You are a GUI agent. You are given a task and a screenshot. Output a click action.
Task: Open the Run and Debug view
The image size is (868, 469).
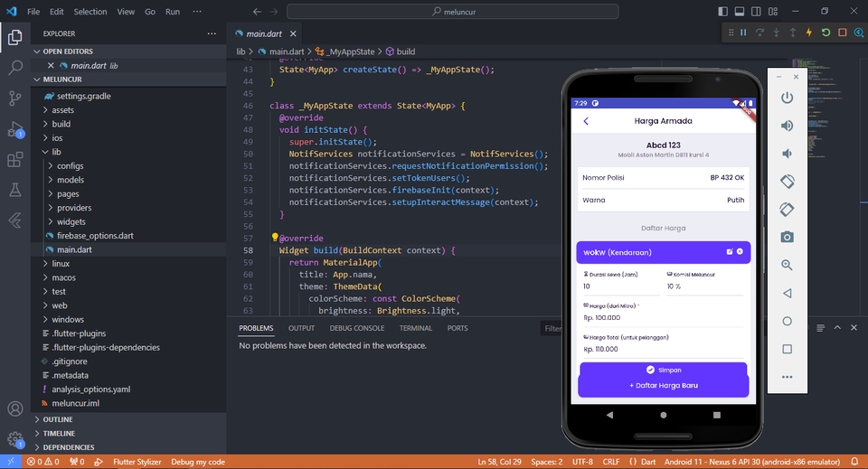(15, 129)
